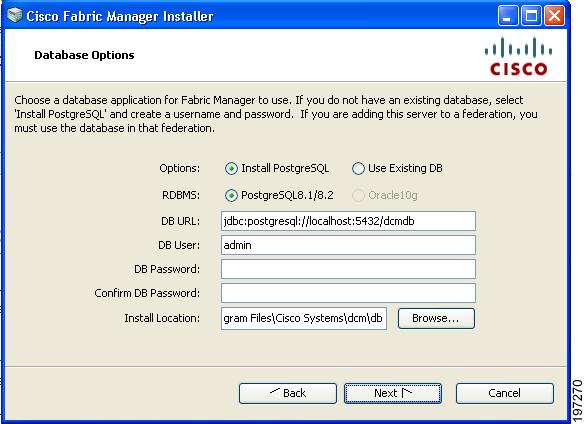Cancel the Fabric Manager installation
Screen dimensions: 585x424
pyautogui.click(x=505, y=393)
